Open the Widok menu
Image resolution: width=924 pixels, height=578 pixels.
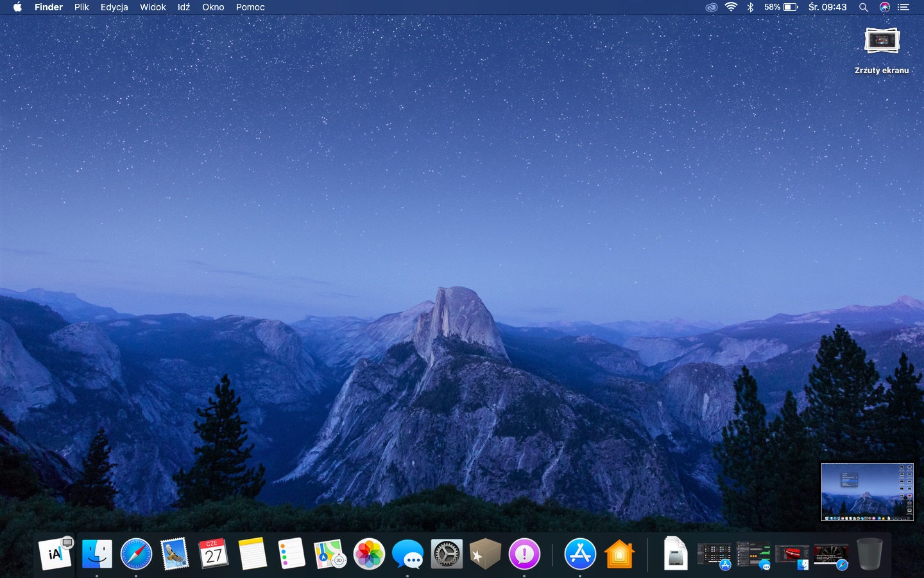point(153,7)
